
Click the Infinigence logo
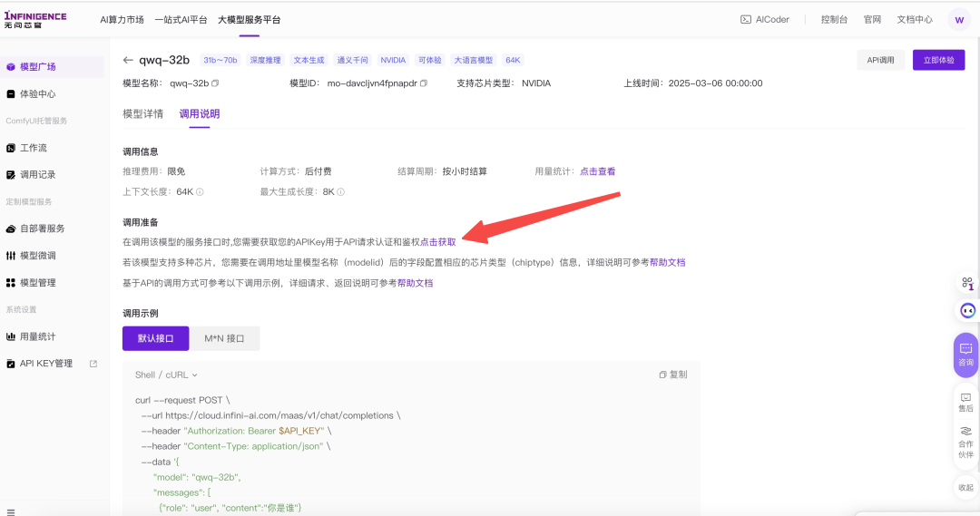[x=35, y=19]
